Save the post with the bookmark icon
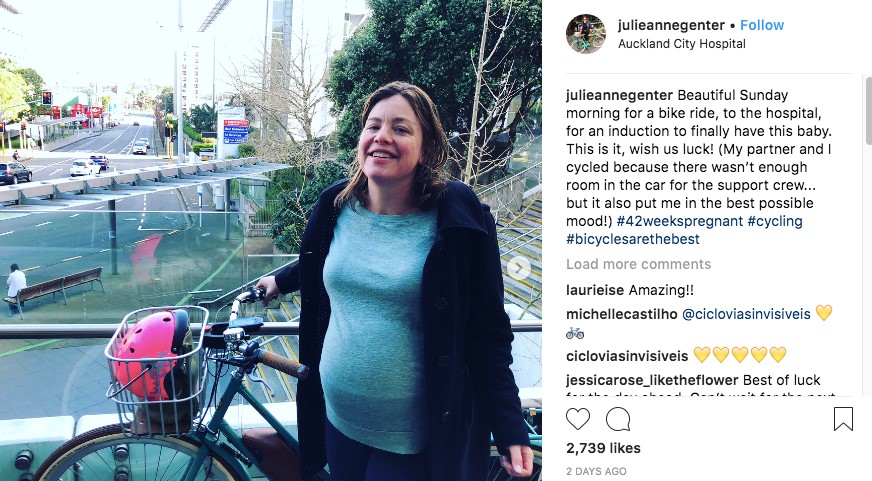 [x=843, y=419]
